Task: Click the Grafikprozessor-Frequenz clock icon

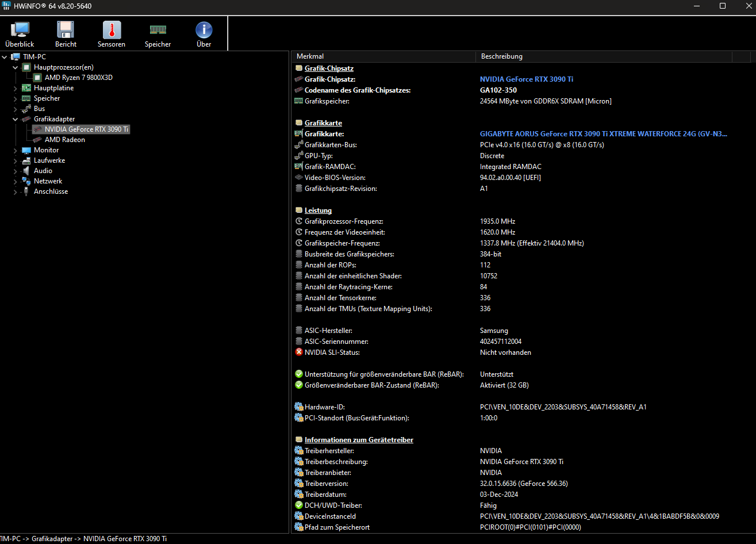Action: (x=298, y=221)
